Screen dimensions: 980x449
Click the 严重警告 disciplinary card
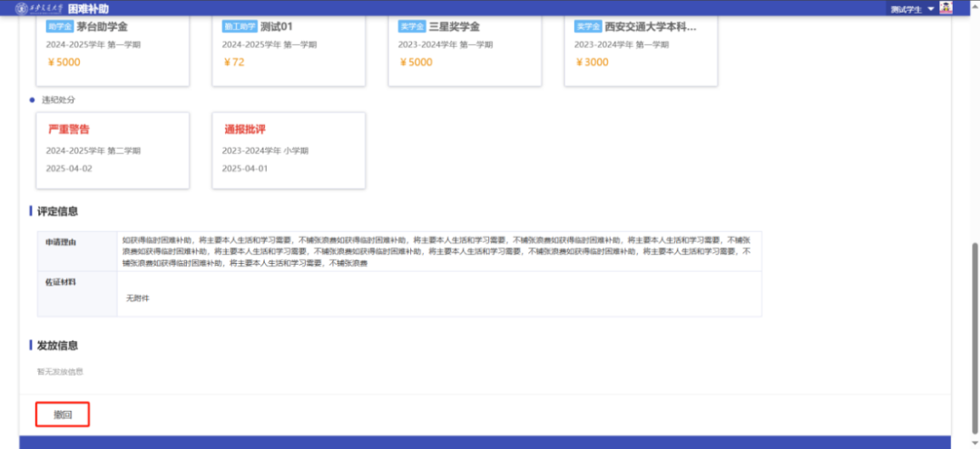coord(113,150)
